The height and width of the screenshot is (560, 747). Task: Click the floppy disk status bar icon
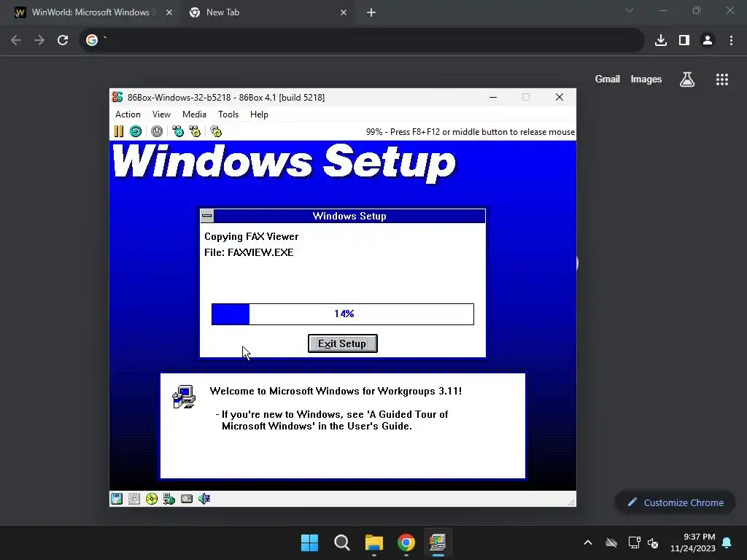pos(117,499)
